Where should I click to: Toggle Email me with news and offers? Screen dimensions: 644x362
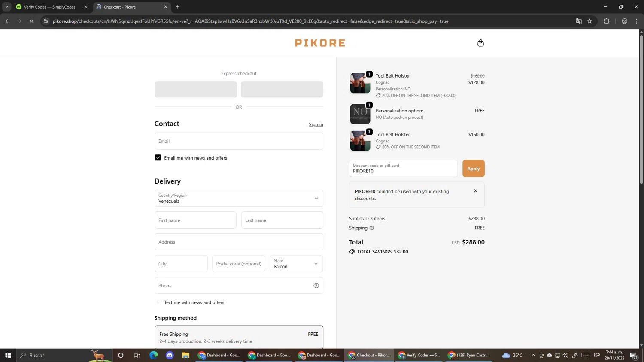click(x=158, y=158)
